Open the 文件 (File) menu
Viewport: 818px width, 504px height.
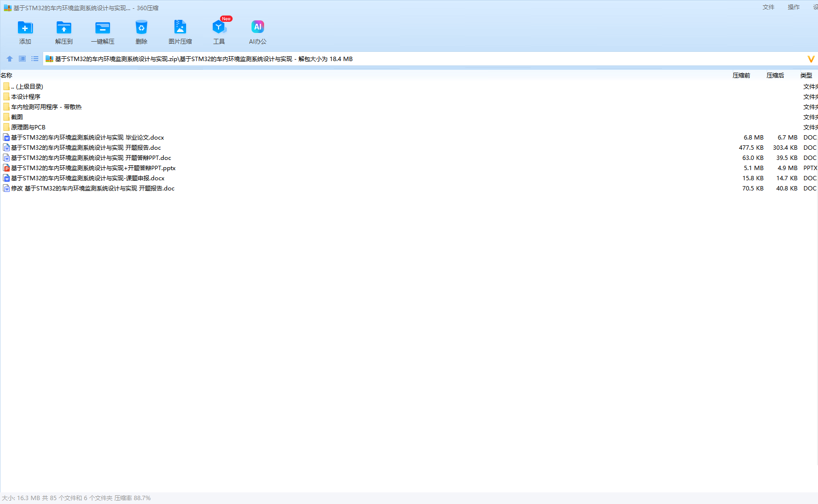point(768,7)
